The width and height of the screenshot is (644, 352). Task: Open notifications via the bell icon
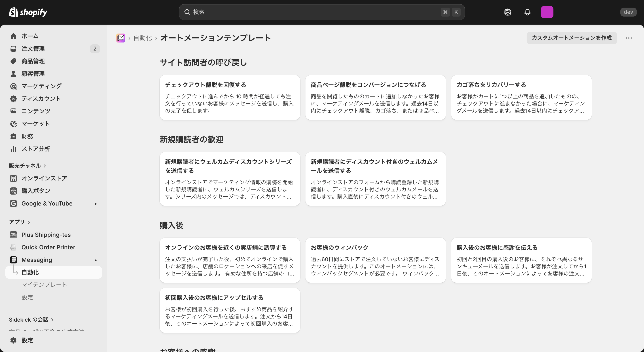click(x=527, y=12)
